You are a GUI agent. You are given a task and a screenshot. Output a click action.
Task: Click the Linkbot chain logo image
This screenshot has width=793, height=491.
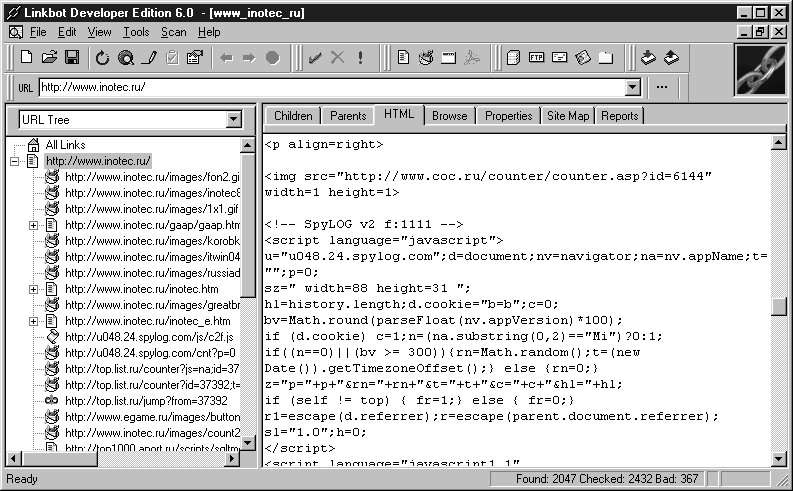[x=760, y=70]
